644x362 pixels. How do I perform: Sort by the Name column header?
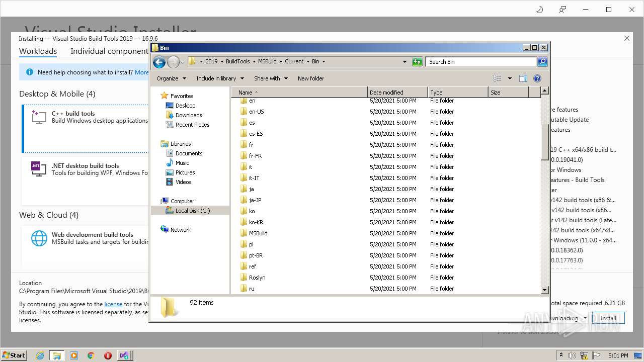(x=299, y=93)
